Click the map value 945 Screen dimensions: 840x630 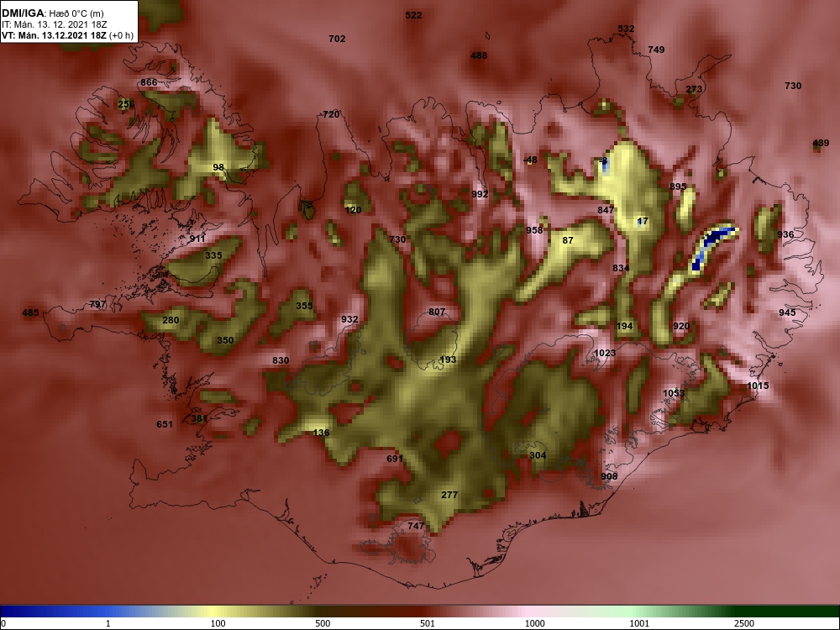tap(787, 312)
